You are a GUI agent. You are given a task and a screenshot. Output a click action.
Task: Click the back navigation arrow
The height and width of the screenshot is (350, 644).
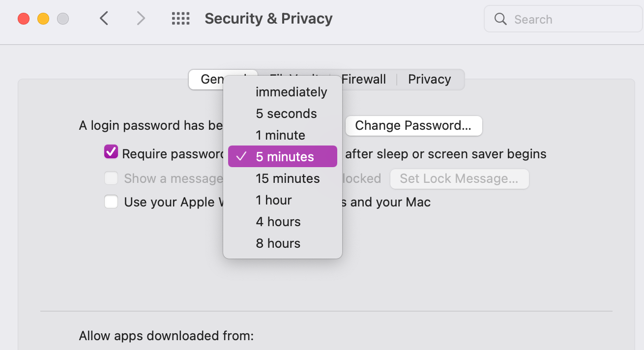coord(104,19)
